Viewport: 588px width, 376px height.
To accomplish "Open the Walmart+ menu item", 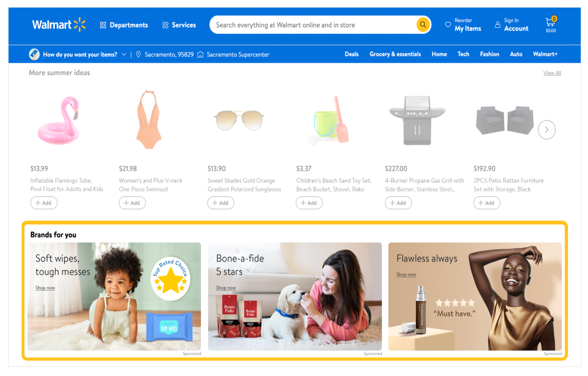I will pyautogui.click(x=545, y=54).
